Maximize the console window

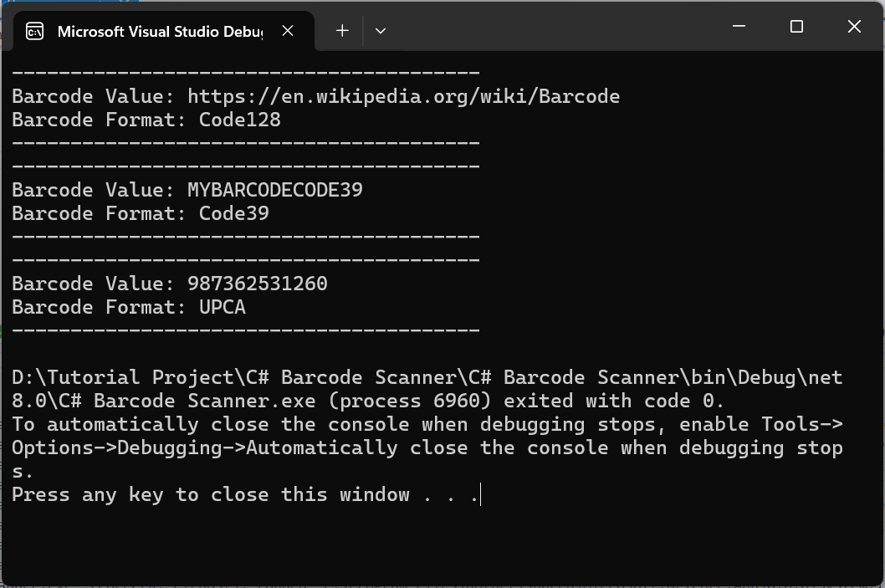tap(796, 27)
